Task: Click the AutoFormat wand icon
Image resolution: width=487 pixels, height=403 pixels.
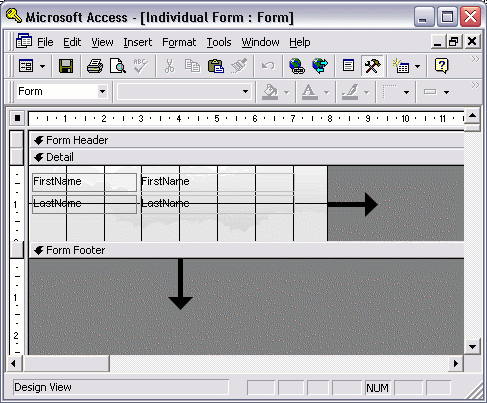Action: 400,66
